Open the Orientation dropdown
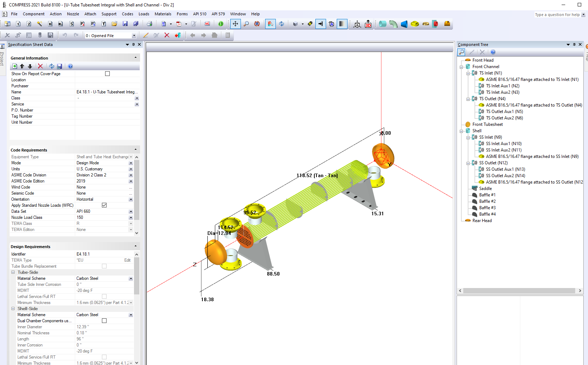 [131, 199]
